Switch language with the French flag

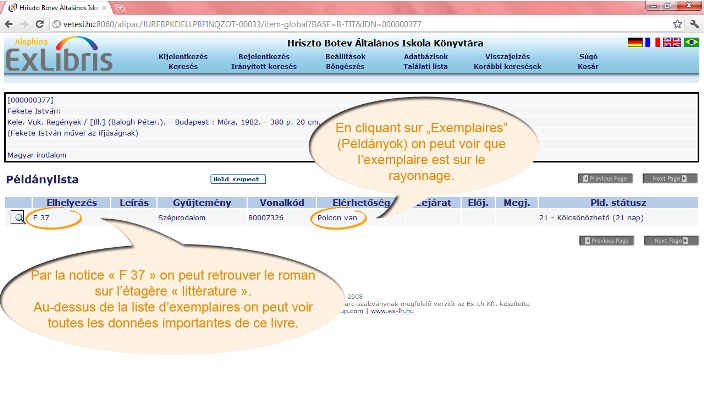pyautogui.click(x=652, y=42)
